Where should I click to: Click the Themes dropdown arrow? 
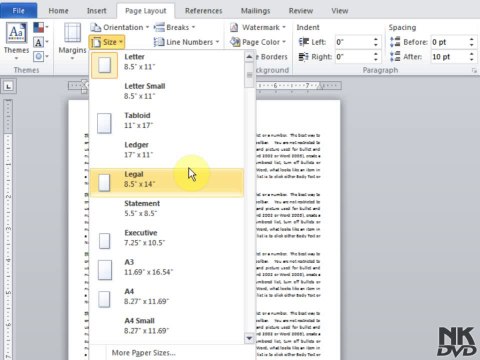16,59
